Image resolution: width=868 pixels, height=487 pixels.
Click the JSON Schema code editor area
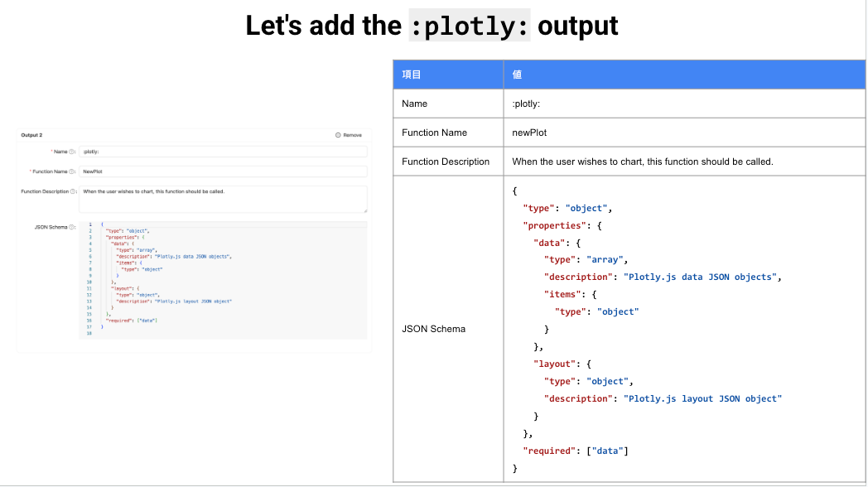223,280
